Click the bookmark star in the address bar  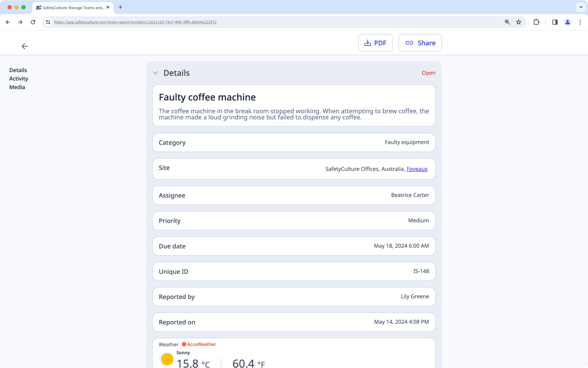tap(519, 22)
